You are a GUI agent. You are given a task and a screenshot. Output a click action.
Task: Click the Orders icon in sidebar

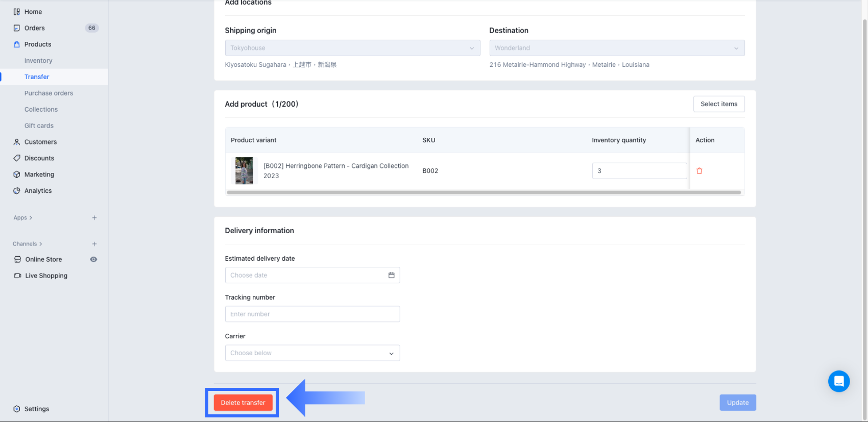point(17,28)
